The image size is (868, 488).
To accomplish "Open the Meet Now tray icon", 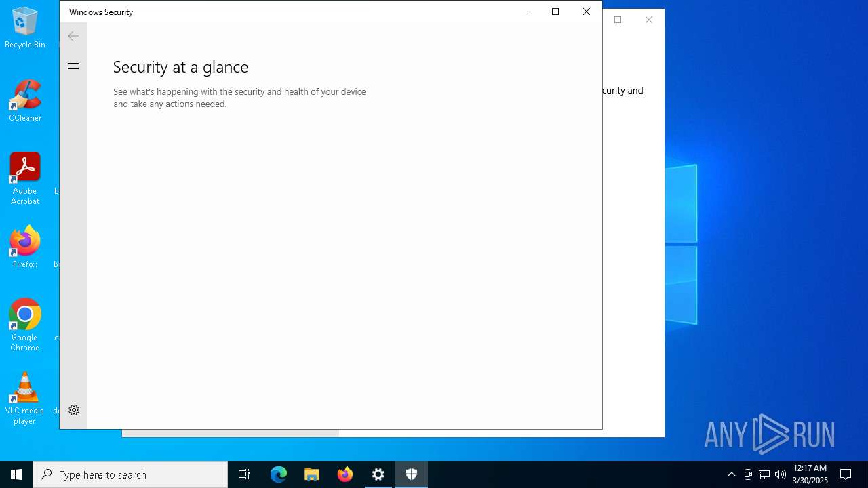I will coord(748,474).
